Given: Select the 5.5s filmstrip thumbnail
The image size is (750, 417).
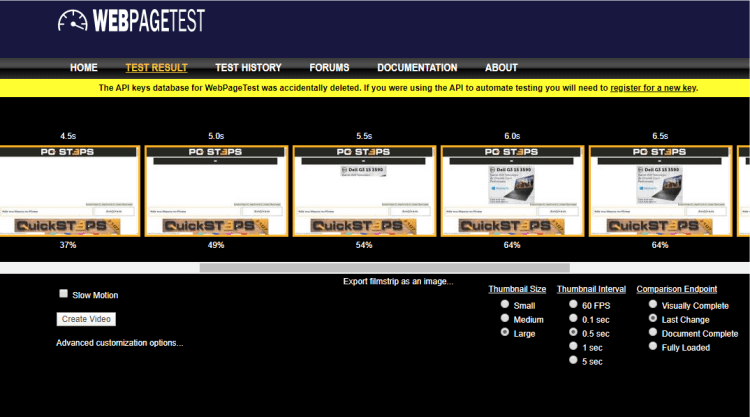Looking at the screenshot, I should (x=364, y=191).
